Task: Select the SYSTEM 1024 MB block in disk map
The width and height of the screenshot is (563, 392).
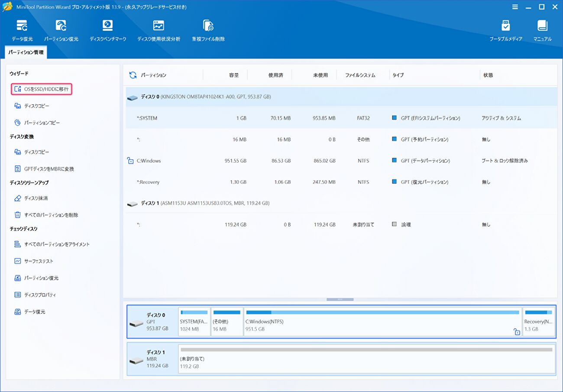Action: tap(194, 322)
